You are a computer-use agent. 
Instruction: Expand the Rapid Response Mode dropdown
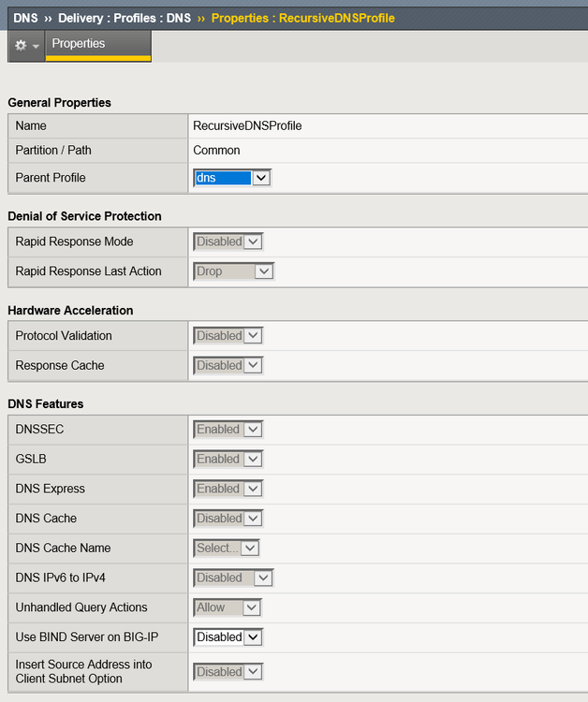pyautogui.click(x=228, y=241)
